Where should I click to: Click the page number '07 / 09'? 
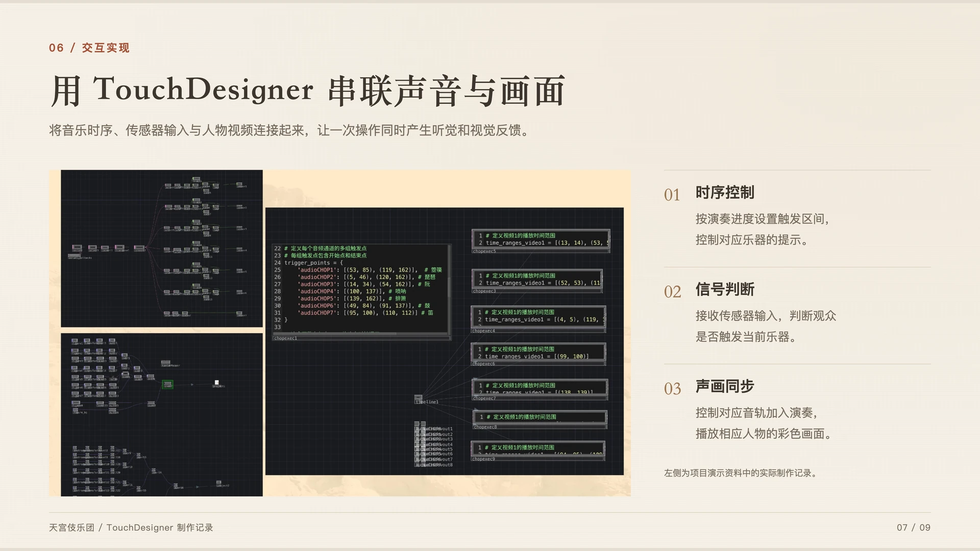coord(914,528)
